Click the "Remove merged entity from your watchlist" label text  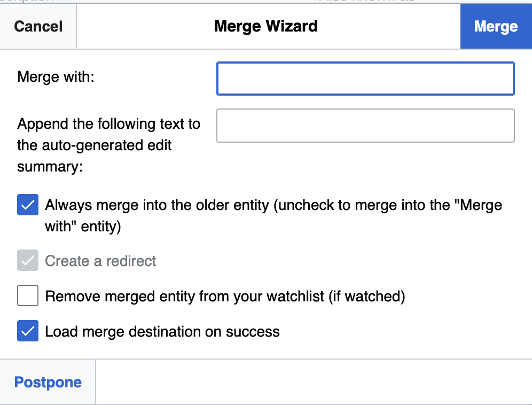[225, 296]
